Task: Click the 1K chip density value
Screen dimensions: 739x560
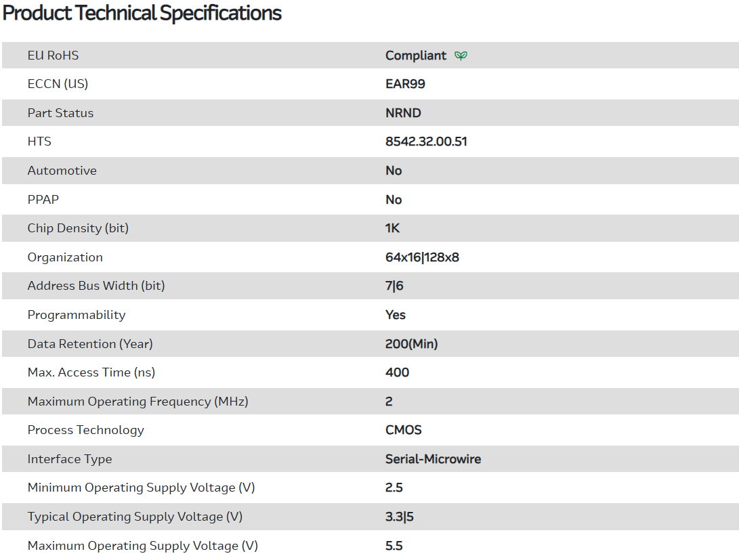Action: (393, 228)
